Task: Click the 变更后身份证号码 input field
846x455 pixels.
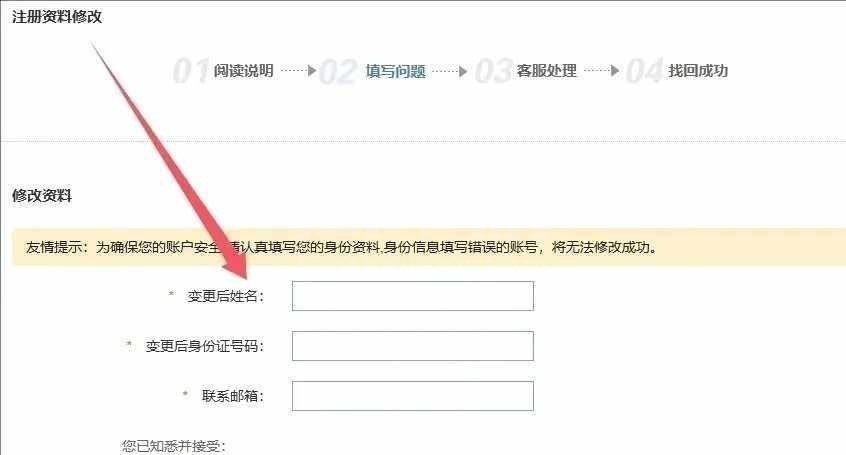Action: pyautogui.click(x=413, y=346)
